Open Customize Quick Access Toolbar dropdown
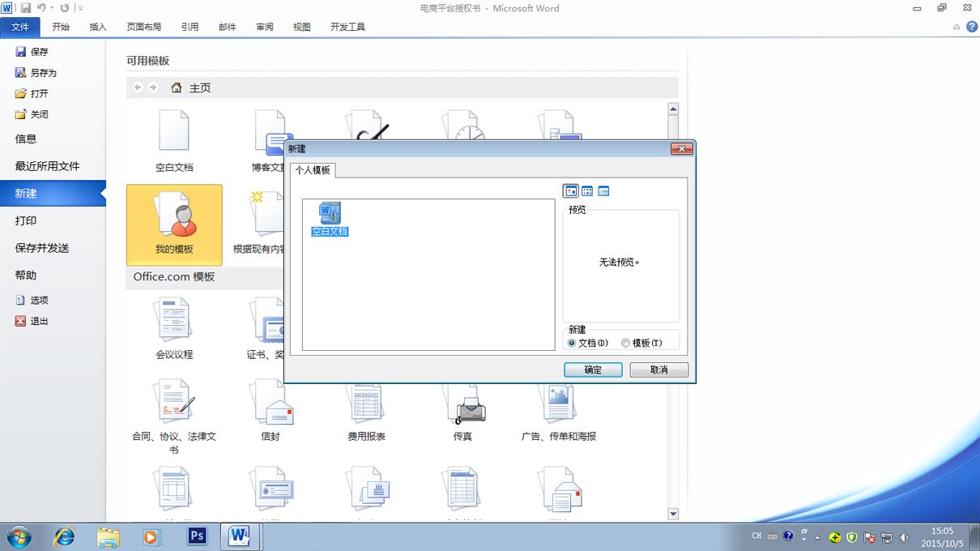The height and width of the screenshot is (551, 980). click(x=81, y=8)
